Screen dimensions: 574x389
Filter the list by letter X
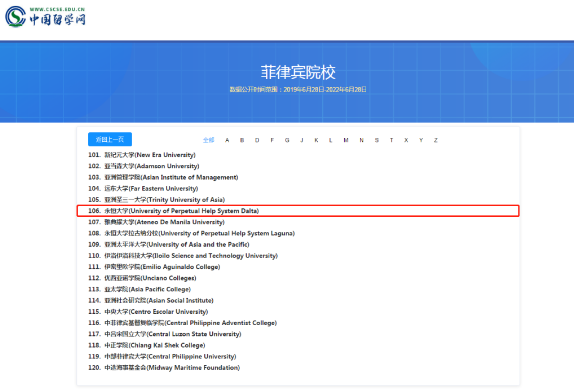tap(406, 140)
